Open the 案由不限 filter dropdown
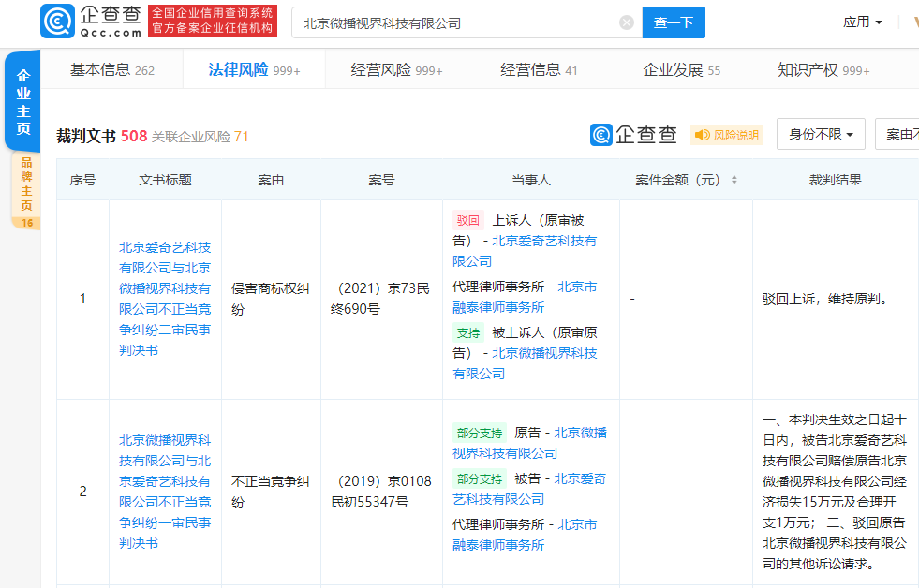 pos(897,135)
